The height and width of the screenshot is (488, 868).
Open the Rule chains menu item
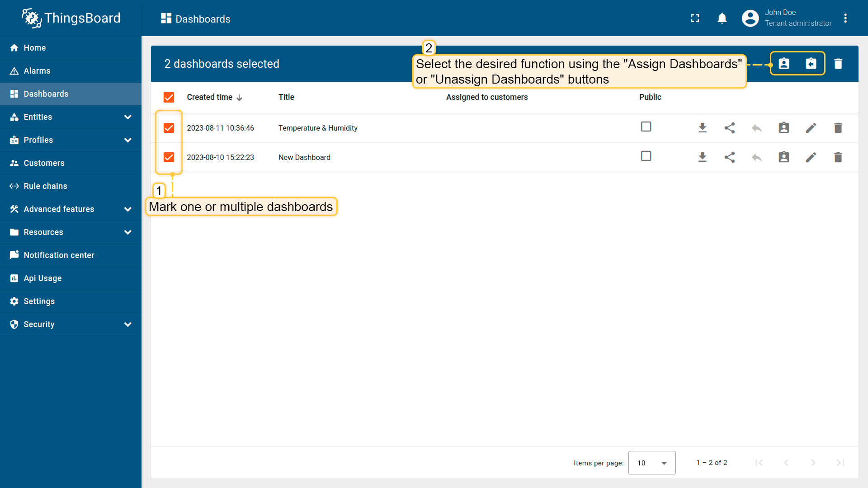[45, 186]
